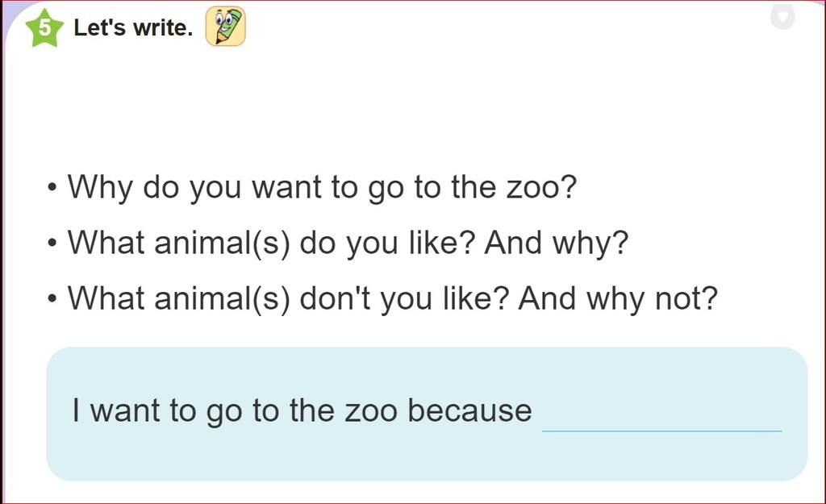This screenshot has width=826, height=504.
Task: Click the "And why?" phrase
Action: click(x=557, y=244)
